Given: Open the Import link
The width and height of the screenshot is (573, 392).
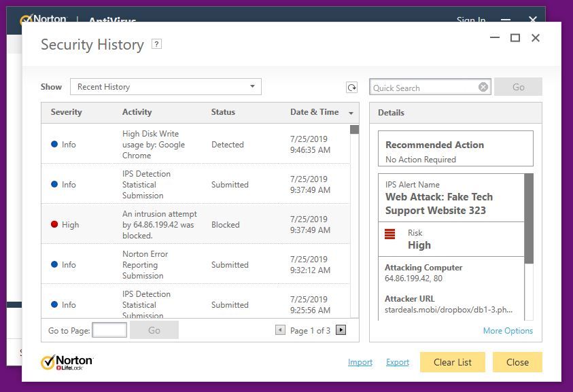Looking at the screenshot, I should click(360, 362).
